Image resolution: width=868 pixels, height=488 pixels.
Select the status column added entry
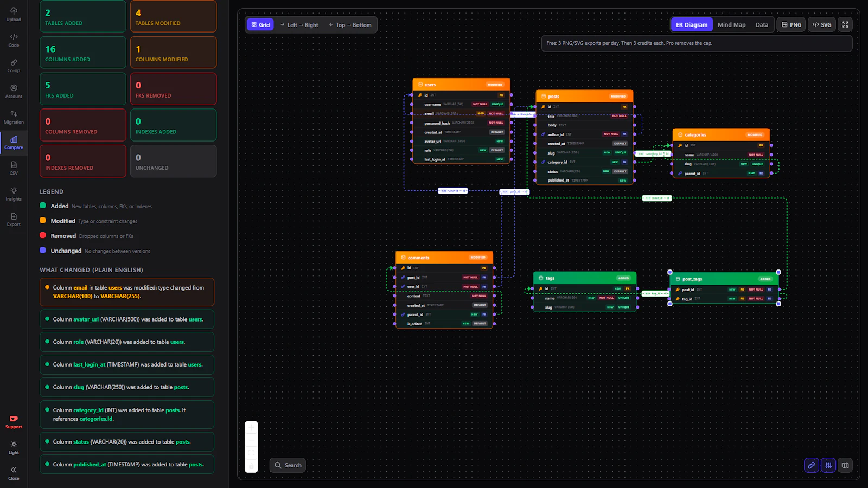(127, 442)
